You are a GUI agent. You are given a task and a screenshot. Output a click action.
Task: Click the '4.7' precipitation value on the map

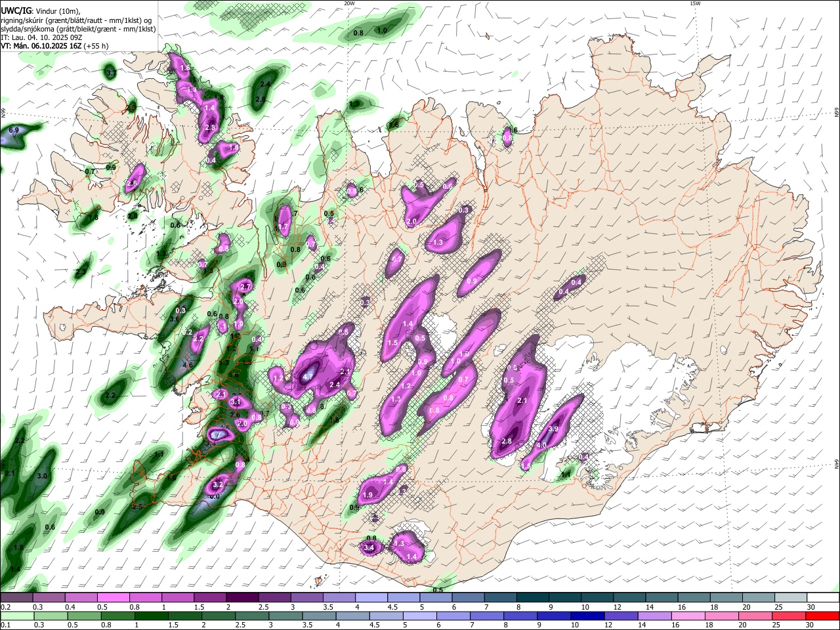[x=308, y=377]
